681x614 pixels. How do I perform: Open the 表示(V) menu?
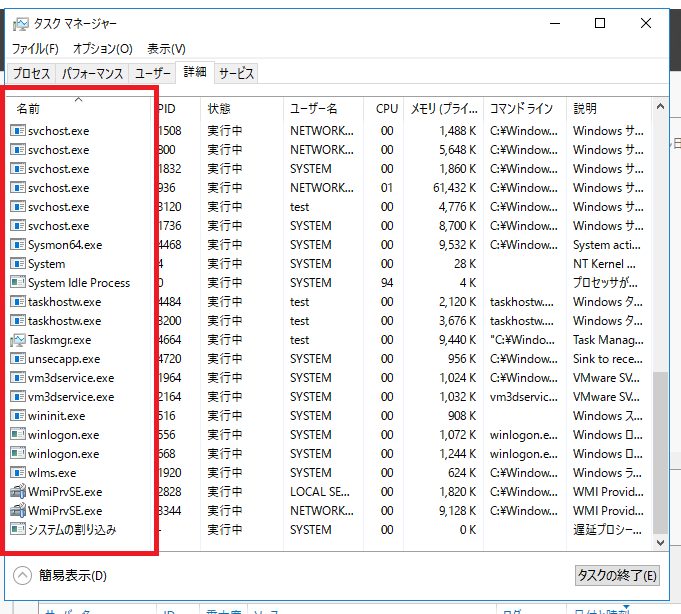(166, 49)
